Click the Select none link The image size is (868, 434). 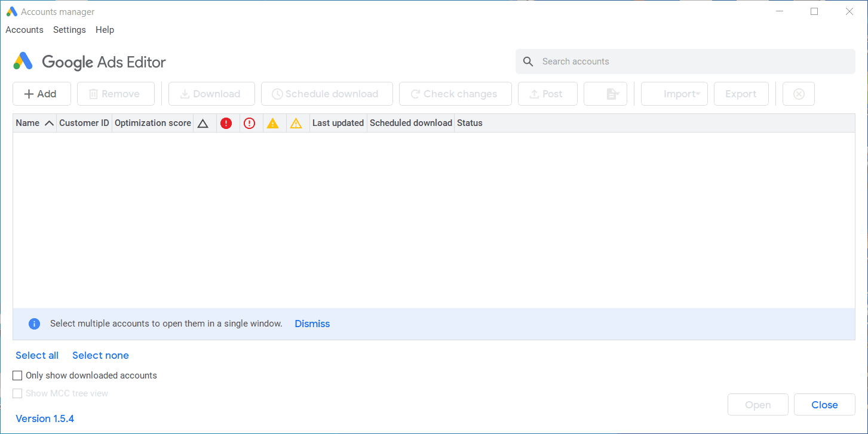100,355
